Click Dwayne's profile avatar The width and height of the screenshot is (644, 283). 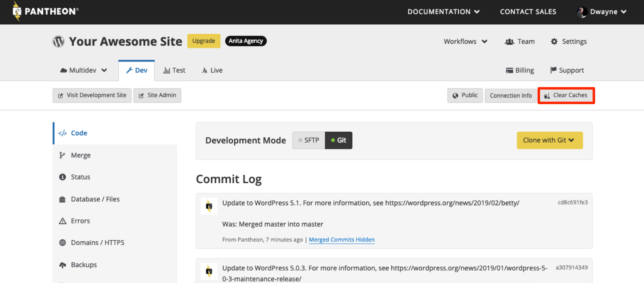(582, 12)
